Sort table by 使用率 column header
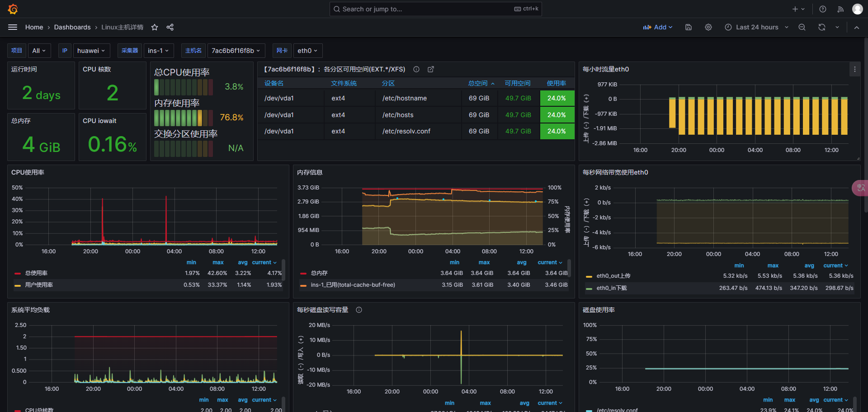 click(557, 83)
